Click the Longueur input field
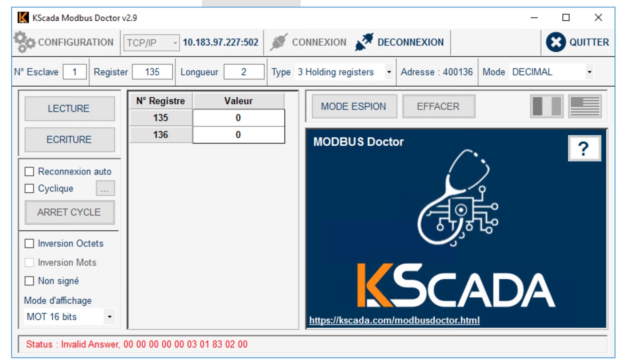 pos(244,72)
